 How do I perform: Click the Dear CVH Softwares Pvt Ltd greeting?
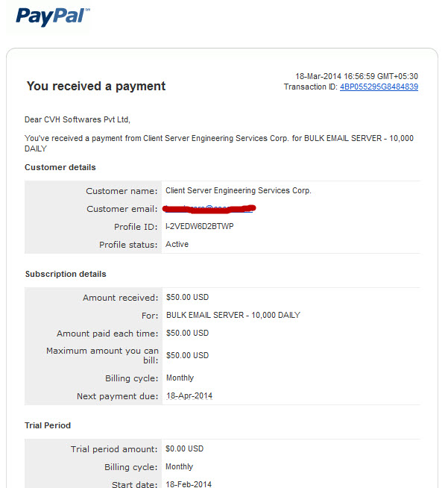tap(78, 119)
